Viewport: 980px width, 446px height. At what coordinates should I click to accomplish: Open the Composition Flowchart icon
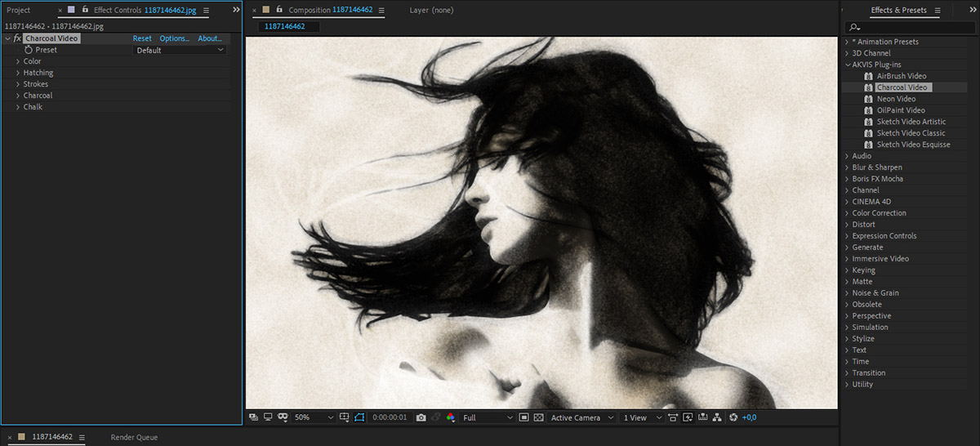(716, 417)
